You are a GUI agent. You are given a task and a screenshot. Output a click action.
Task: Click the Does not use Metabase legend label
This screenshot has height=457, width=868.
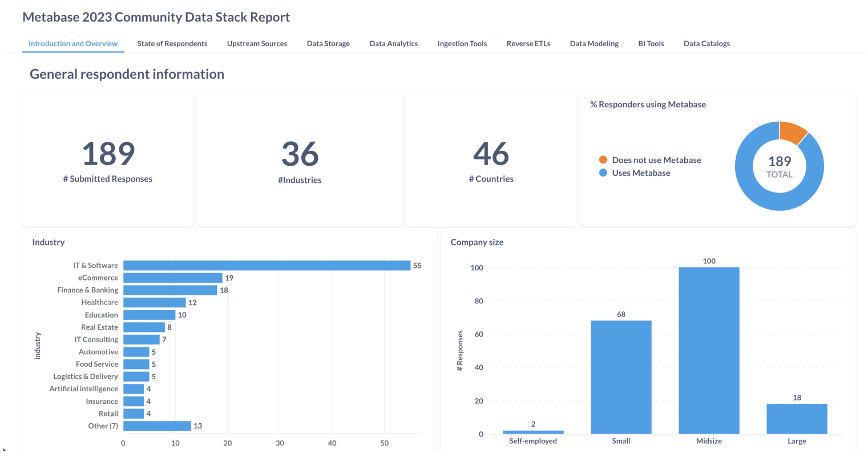(656, 160)
